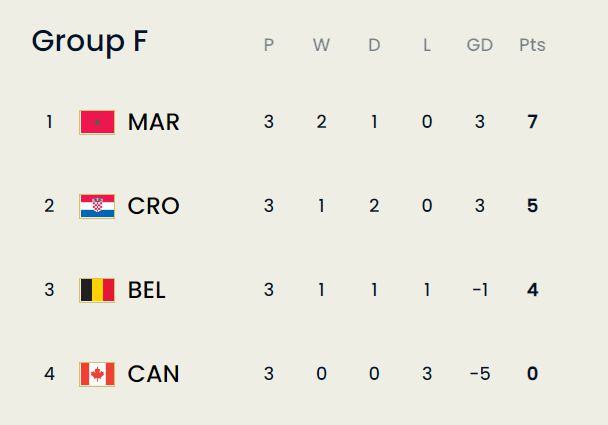Click the GD column header
The width and height of the screenshot is (608, 425).
(480, 45)
